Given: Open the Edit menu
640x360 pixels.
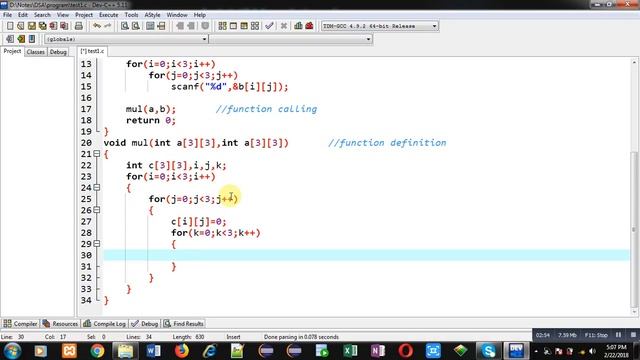Looking at the screenshot, I should (x=23, y=15).
